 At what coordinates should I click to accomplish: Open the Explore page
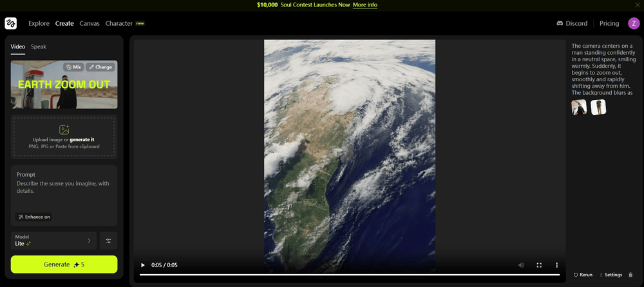[39, 23]
